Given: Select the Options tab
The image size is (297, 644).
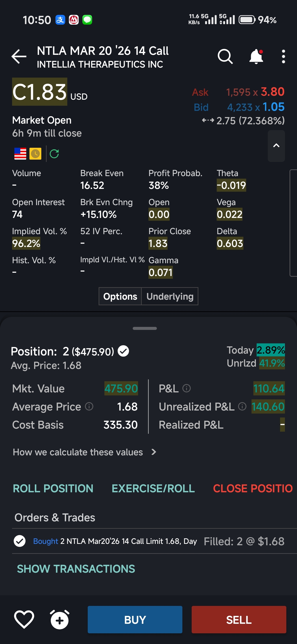Looking at the screenshot, I should click(120, 296).
